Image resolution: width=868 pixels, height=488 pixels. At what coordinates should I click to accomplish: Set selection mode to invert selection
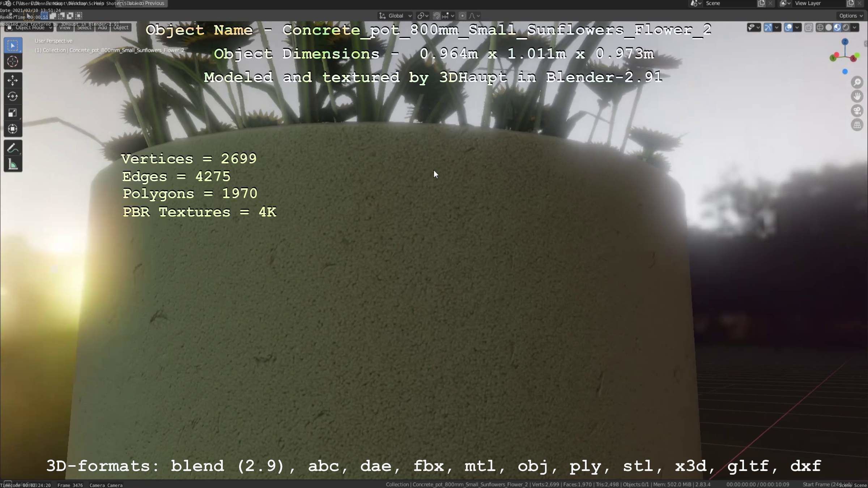tap(70, 16)
